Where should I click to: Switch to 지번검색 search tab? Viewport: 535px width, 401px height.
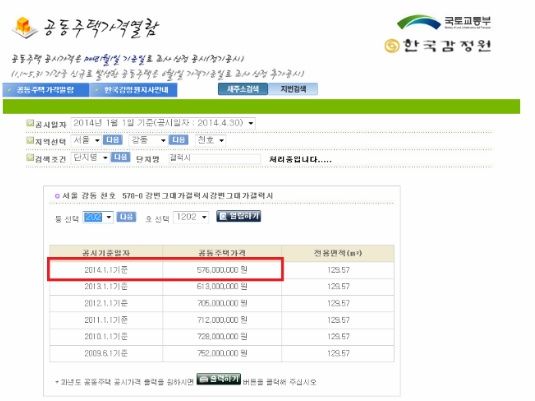coord(293,89)
